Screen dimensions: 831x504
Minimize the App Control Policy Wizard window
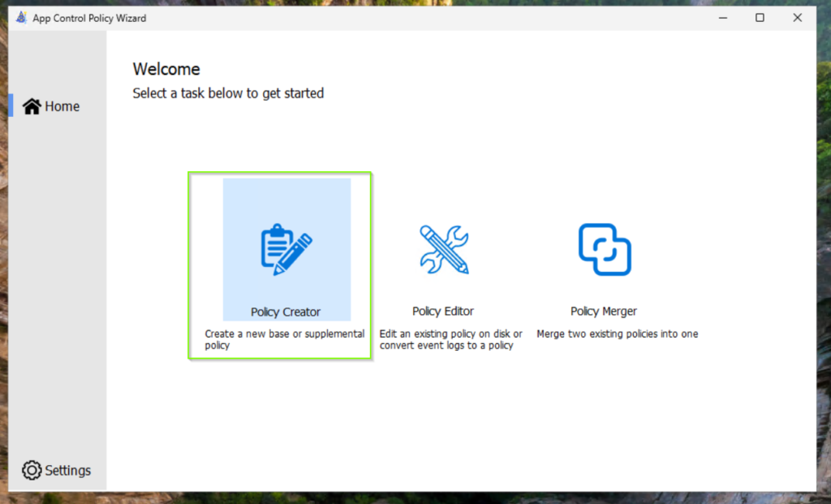[x=721, y=18]
